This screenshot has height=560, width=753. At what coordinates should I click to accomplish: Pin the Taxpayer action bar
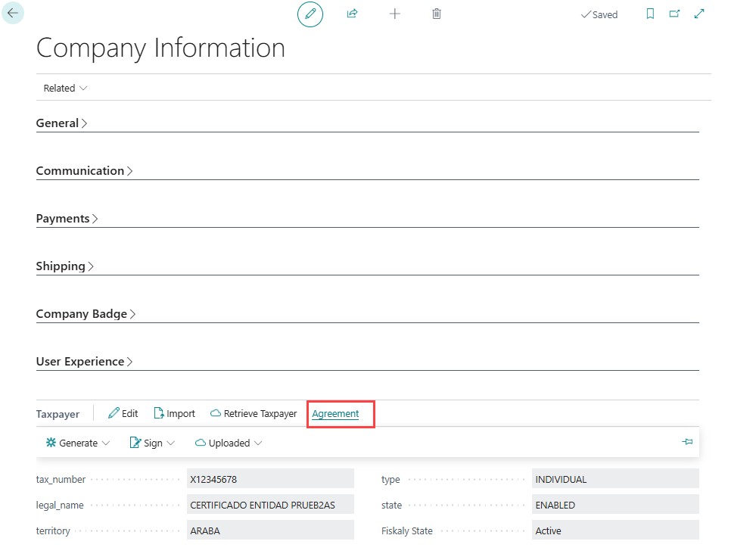687,442
